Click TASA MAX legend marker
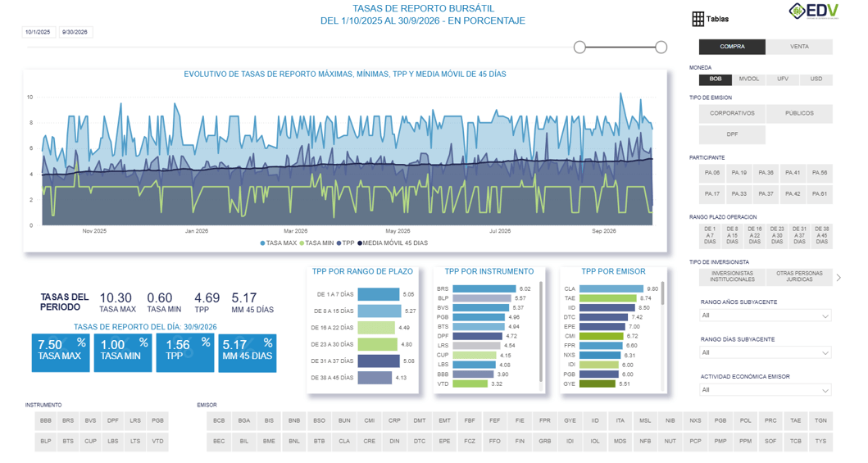 pyautogui.click(x=262, y=243)
